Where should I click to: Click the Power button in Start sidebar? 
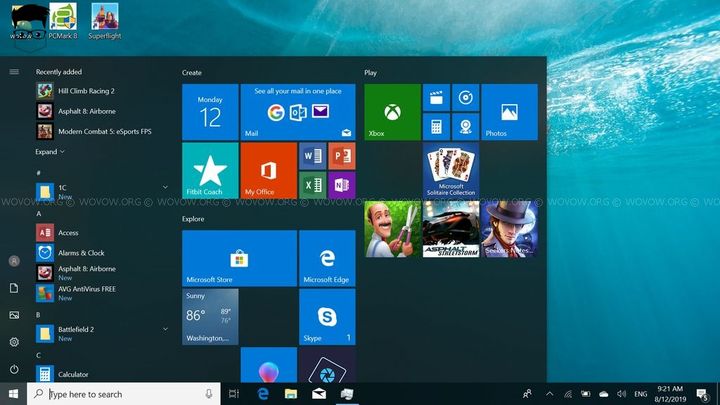tap(14, 369)
